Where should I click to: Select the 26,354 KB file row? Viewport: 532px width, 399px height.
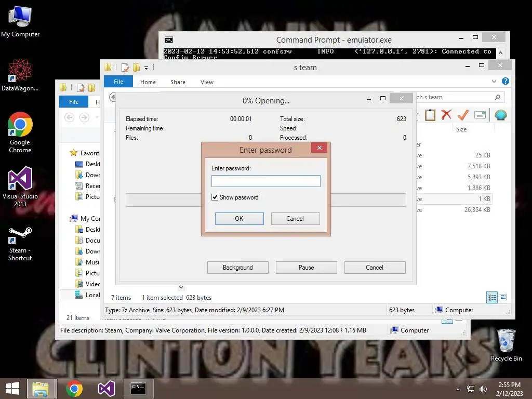pyautogui.click(x=455, y=210)
